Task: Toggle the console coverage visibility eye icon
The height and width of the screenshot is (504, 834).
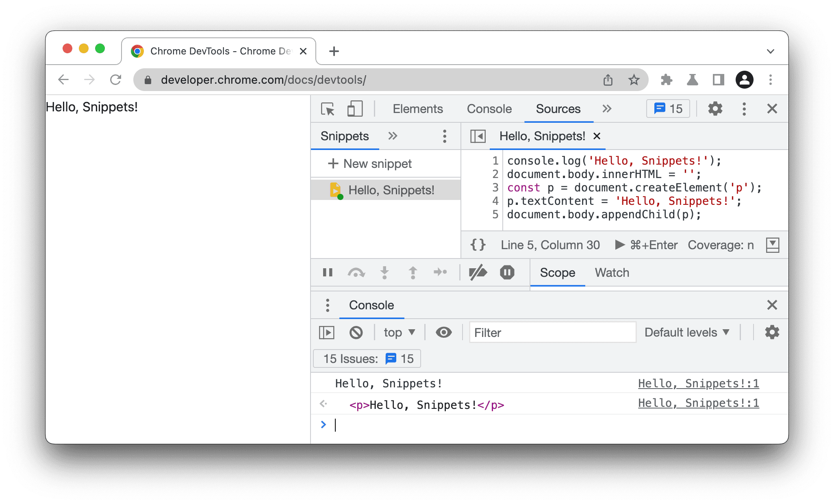Action: [444, 332]
